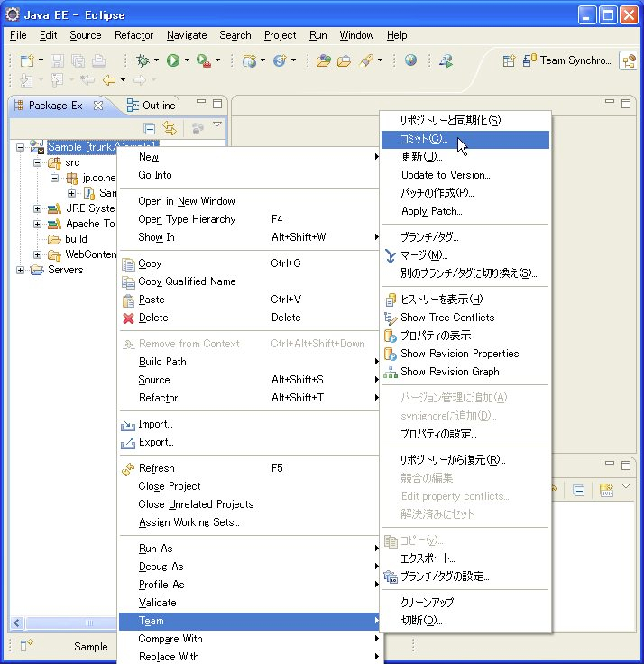Screen dimensions: 644x664
Task: Minimize the Package Explorer panel
Action: [x=201, y=101]
